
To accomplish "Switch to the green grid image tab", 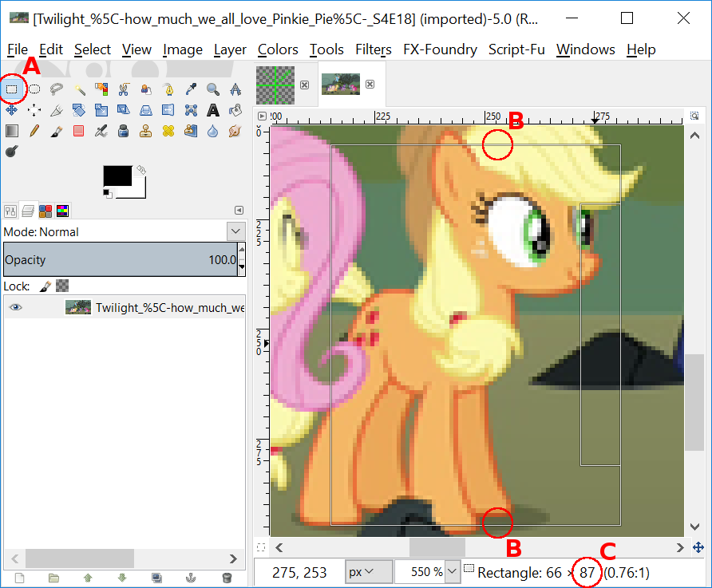I will 275,85.
